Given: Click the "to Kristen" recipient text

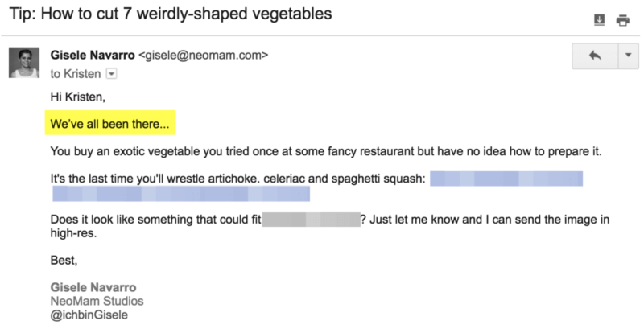Looking at the screenshot, I should pos(75,74).
